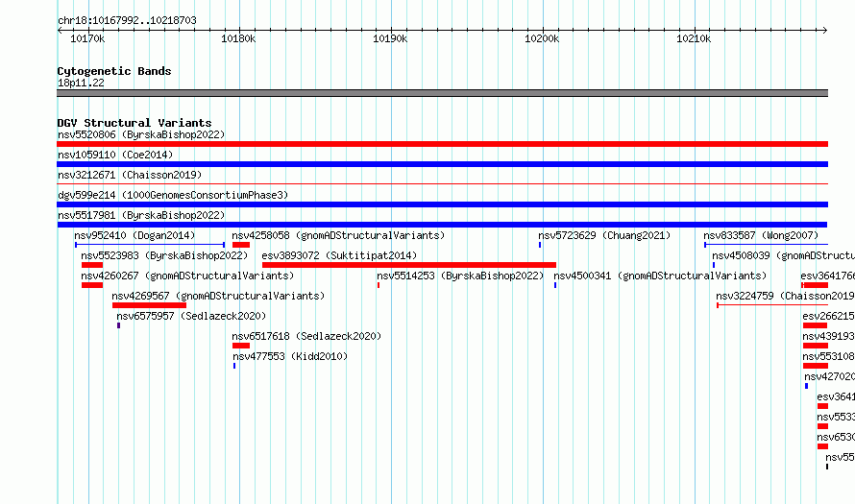Screen dimensions: 855x504
Task: Open nsv3212671 (Chaisson2019) variant label
Action: (x=130, y=175)
